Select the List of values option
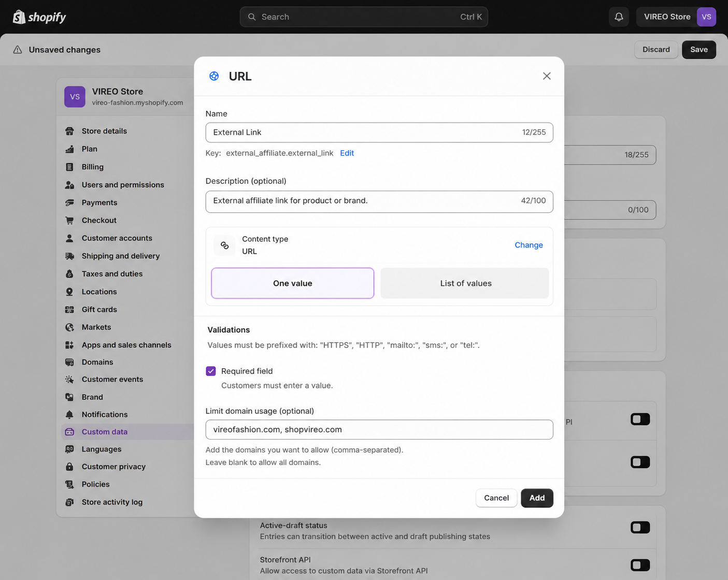 tap(465, 283)
